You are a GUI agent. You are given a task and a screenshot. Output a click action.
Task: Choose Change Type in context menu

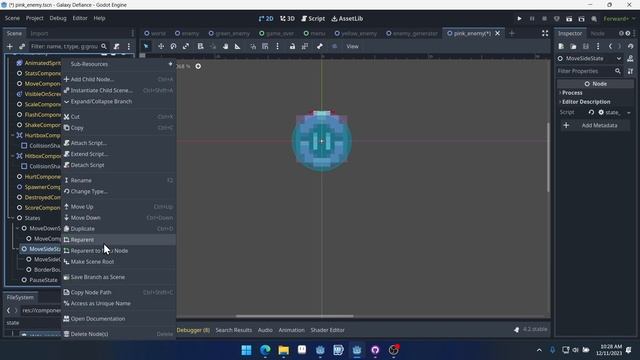pos(118,191)
